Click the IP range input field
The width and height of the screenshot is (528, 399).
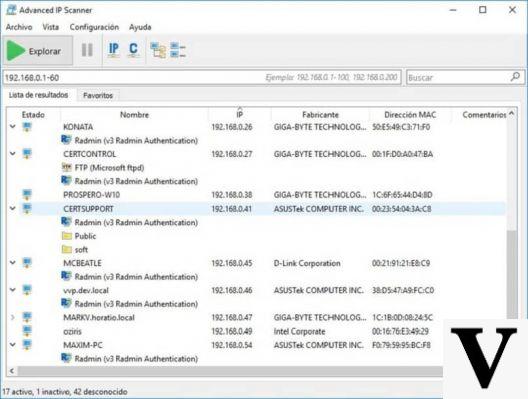[x=202, y=77]
